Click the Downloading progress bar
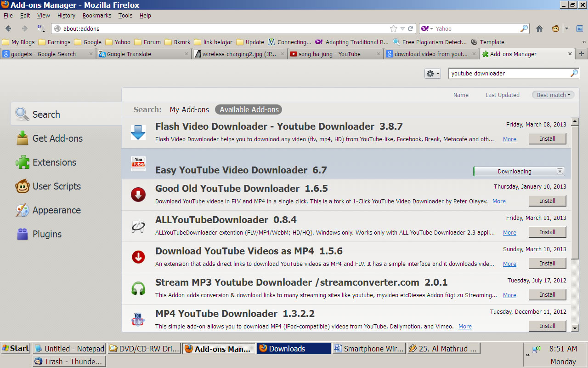 (x=519, y=171)
